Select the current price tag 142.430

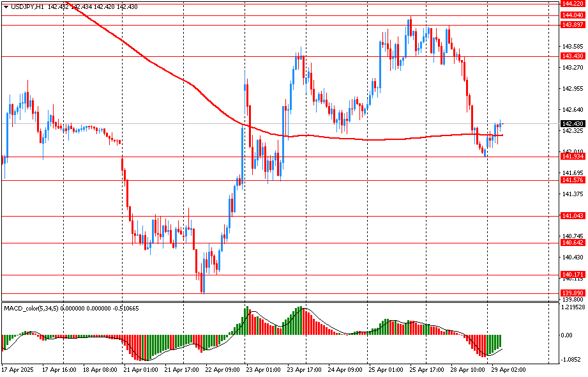(572, 124)
